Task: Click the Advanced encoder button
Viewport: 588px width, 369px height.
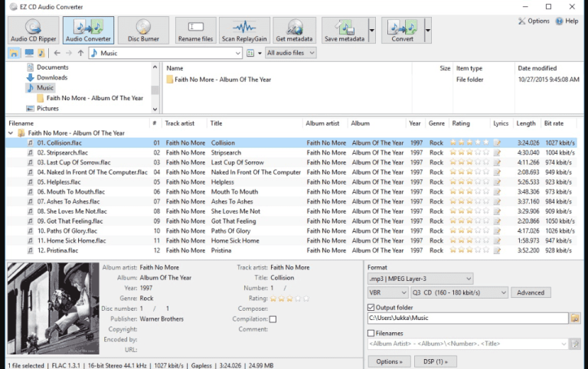Action: click(531, 292)
